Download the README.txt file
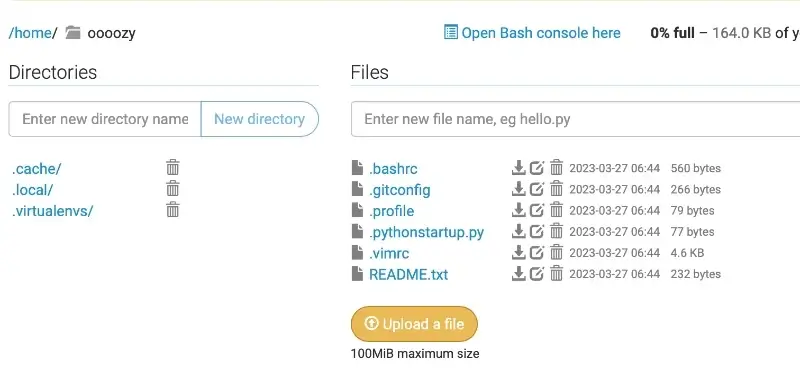The height and width of the screenshot is (388, 800). click(x=518, y=274)
